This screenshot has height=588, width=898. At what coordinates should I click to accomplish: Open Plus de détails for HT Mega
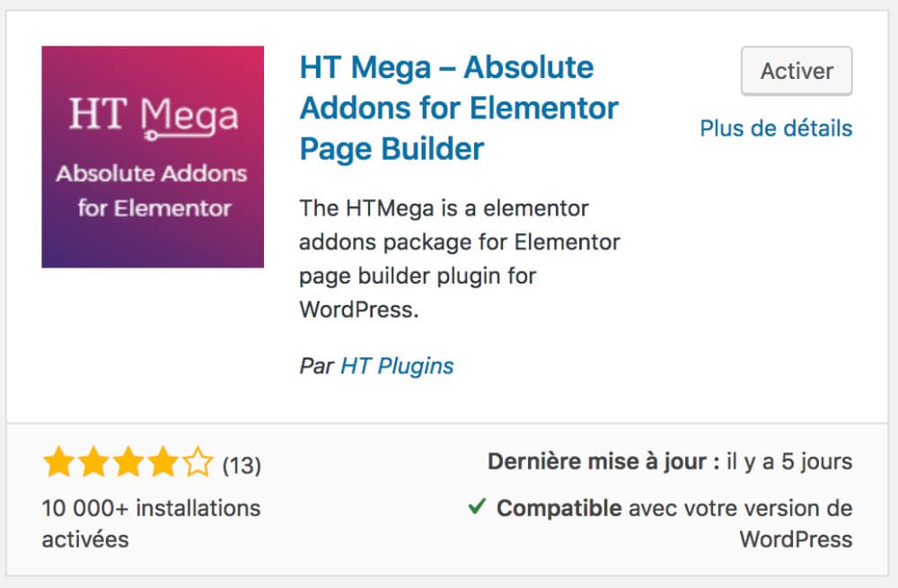tap(777, 128)
